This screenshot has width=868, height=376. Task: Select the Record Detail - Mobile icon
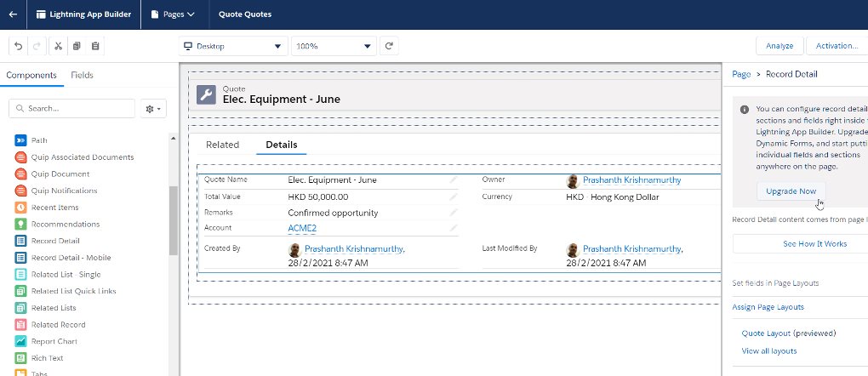click(20, 258)
